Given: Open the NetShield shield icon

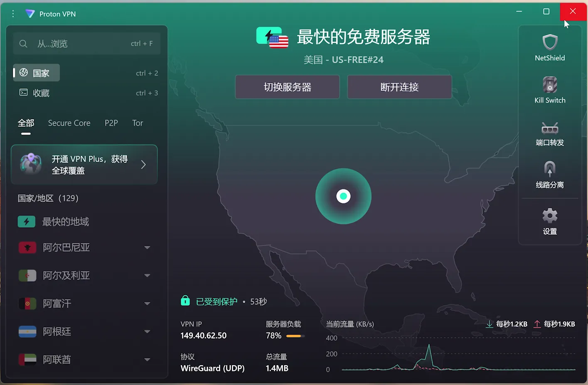Looking at the screenshot, I should tap(550, 42).
